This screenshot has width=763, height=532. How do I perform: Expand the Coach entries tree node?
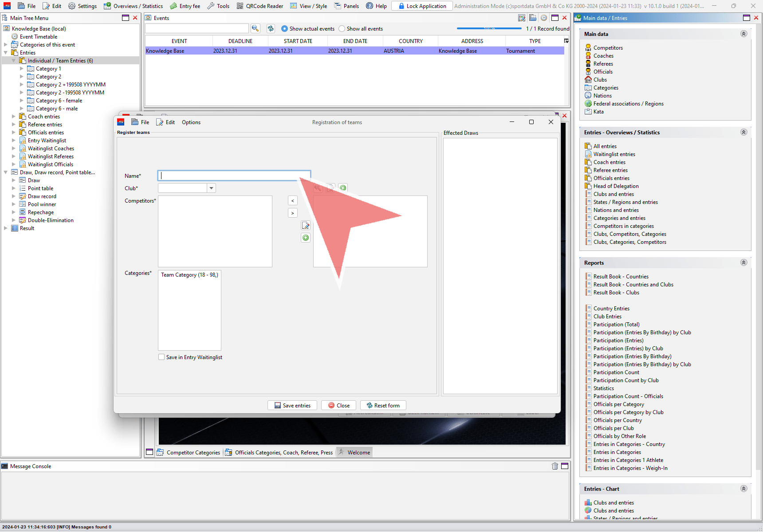[13, 117]
